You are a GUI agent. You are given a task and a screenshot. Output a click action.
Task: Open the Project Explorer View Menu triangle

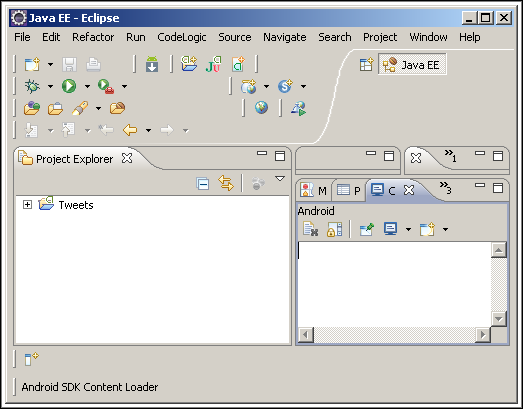click(280, 179)
